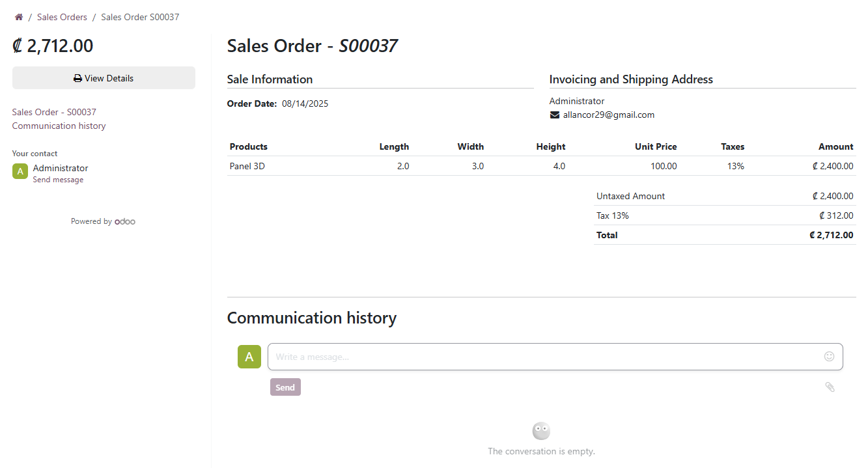The image size is (868, 468).
Task: Click the Administrator avatar in sidebar
Action: click(20, 171)
